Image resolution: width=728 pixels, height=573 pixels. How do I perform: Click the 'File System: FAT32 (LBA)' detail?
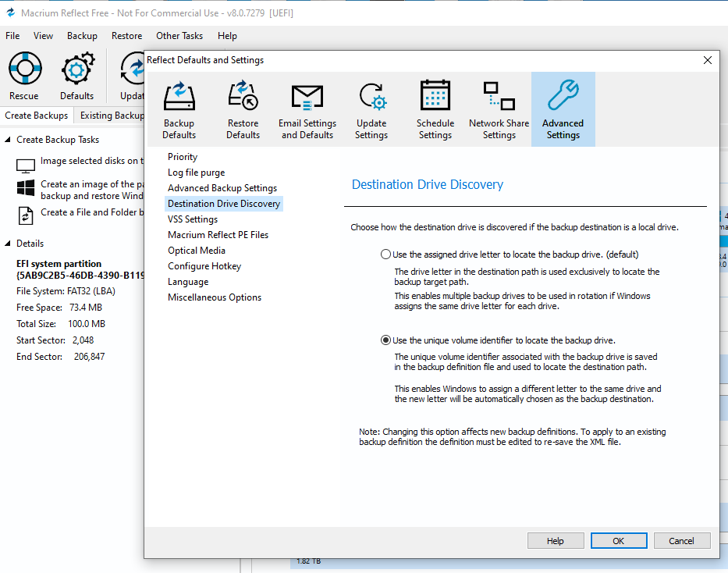click(66, 291)
